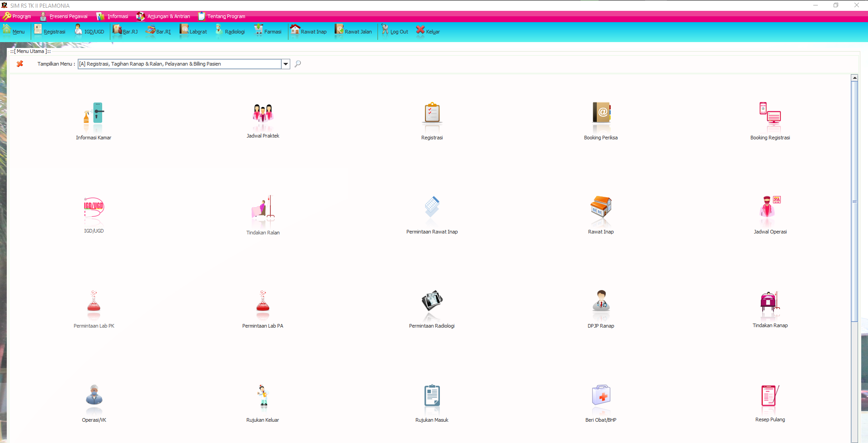Screen dimensions: 868x443
Task: Open the Jadwal Operasi icon
Action: coord(770,208)
